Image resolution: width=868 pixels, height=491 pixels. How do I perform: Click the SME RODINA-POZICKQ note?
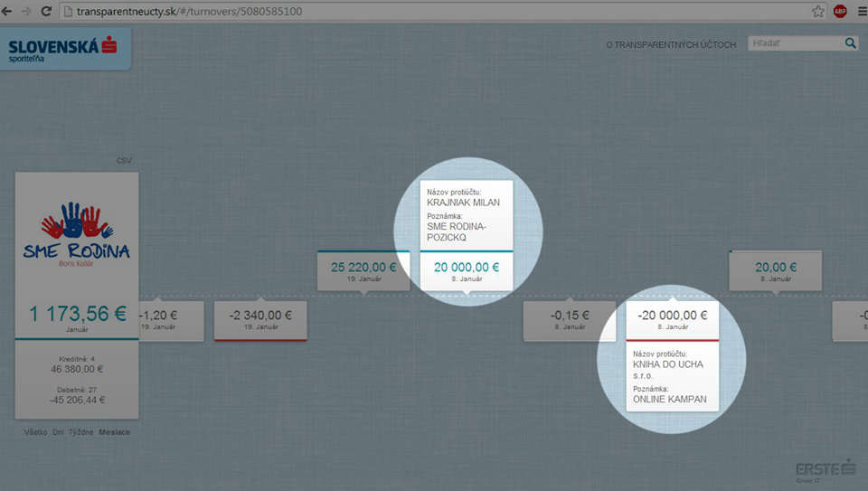pyautogui.click(x=457, y=232)
